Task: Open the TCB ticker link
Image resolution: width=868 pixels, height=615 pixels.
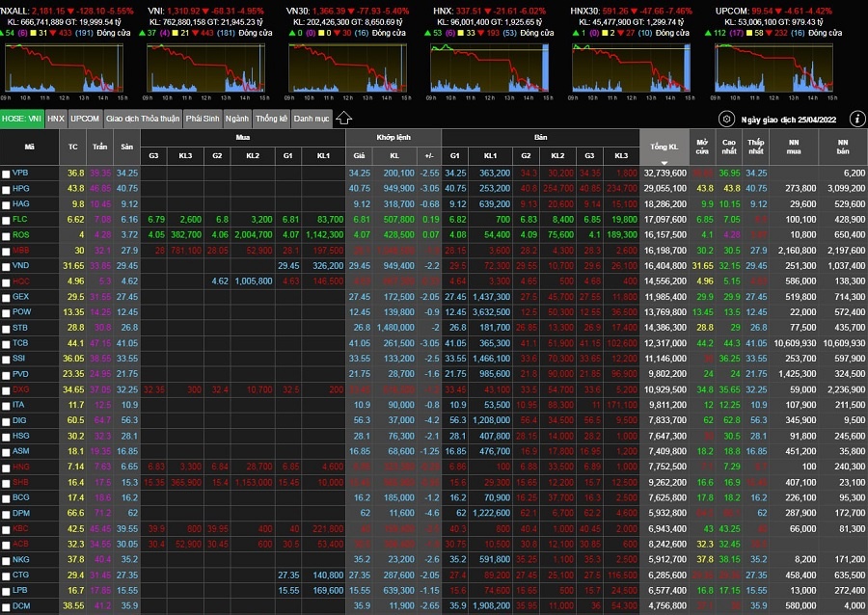Action: point(21,342)
